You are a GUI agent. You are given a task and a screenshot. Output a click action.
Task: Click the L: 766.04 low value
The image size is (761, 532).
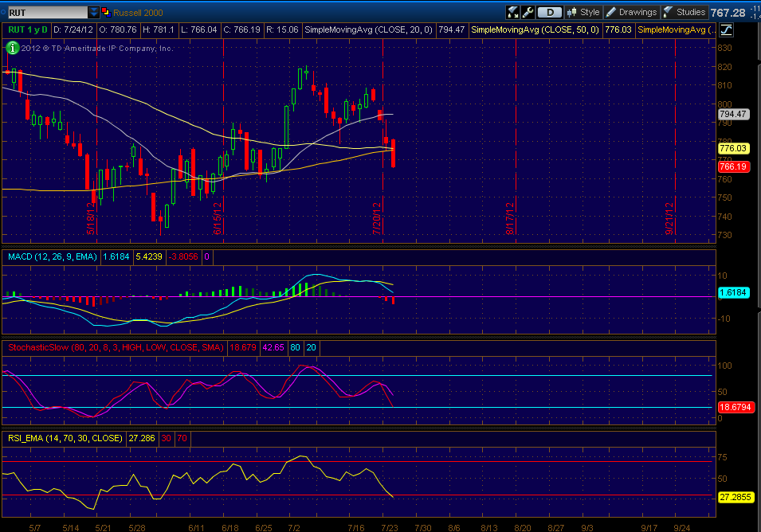coord(199,29)
